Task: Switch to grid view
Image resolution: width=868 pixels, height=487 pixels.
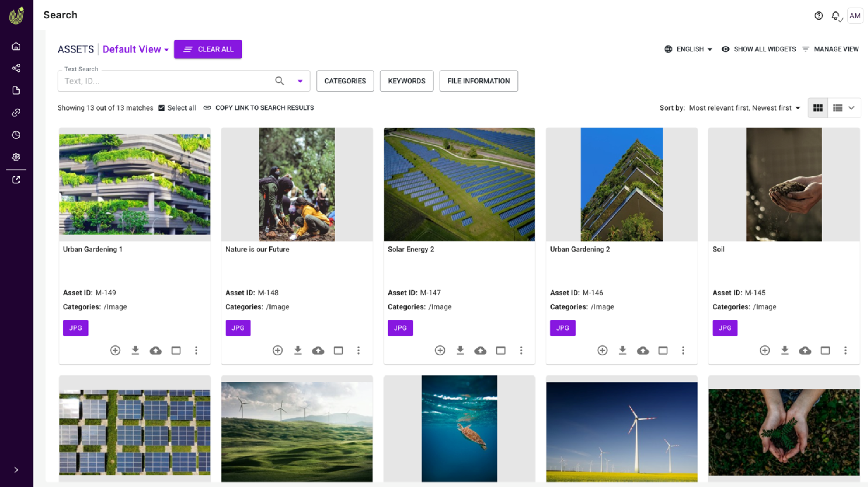Action: coord(818,108)
